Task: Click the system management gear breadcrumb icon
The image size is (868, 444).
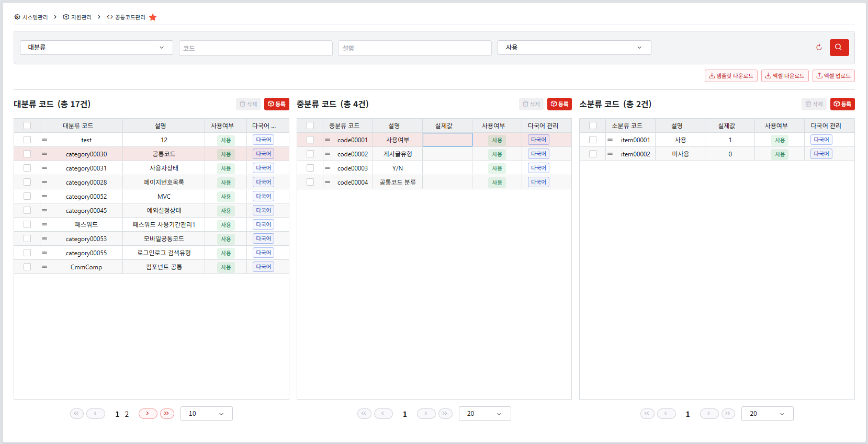Action: coord(17,17)
